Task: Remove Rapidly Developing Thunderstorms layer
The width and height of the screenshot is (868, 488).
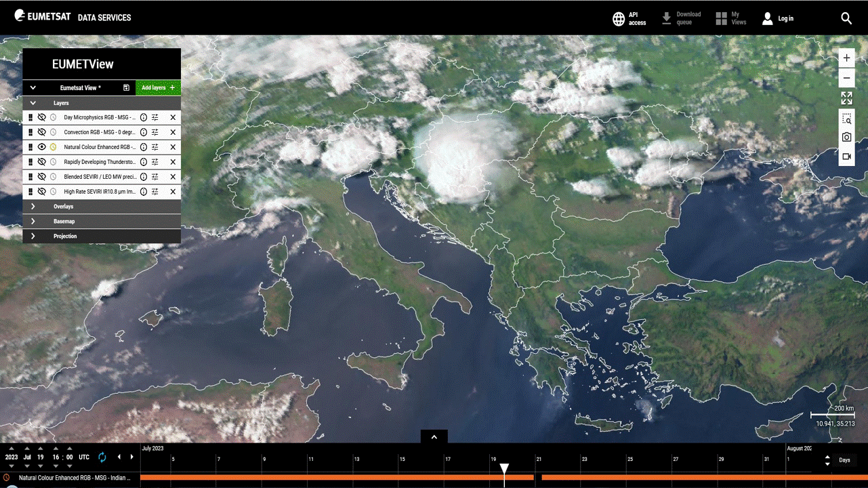Action: pos(173,162)
